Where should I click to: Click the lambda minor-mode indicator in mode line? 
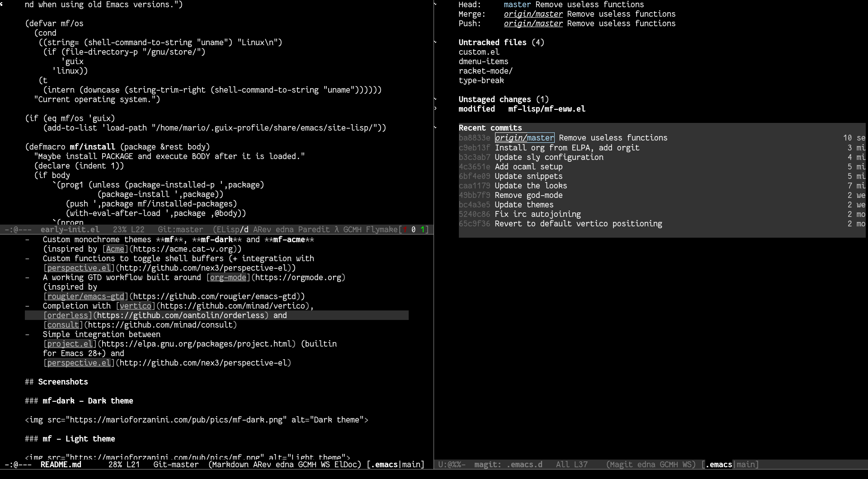coord(336,230)
